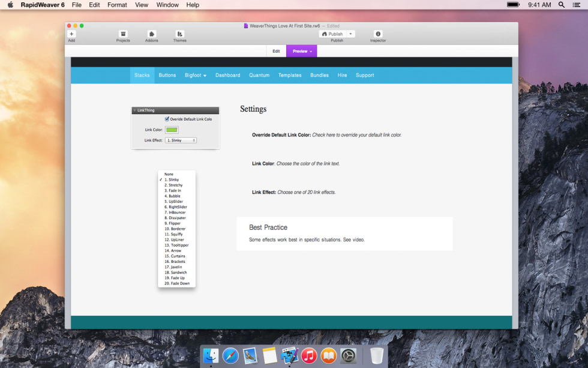588x368 pixels.
Task: Choose 13. Tooltipper effect
Action: [176, 245]
